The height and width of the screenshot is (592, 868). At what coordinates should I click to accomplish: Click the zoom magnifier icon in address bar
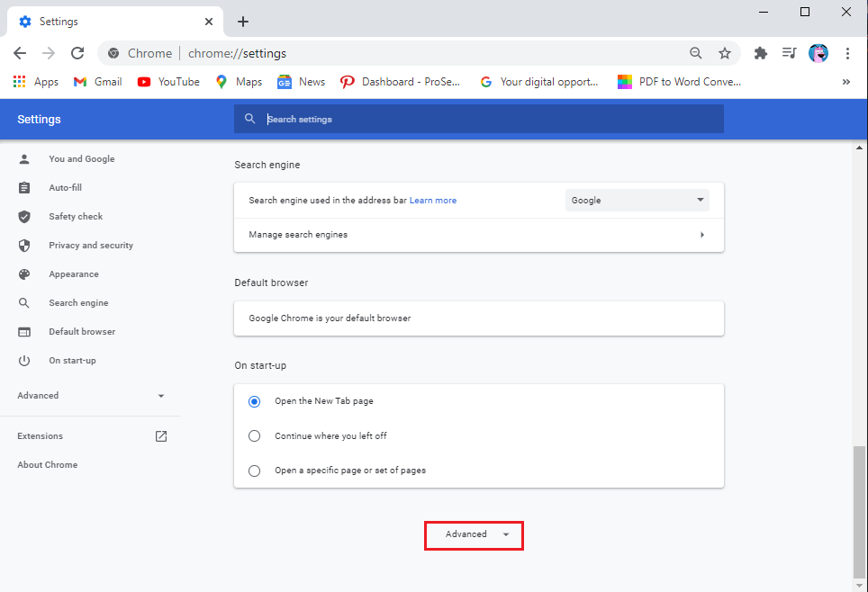695,53
